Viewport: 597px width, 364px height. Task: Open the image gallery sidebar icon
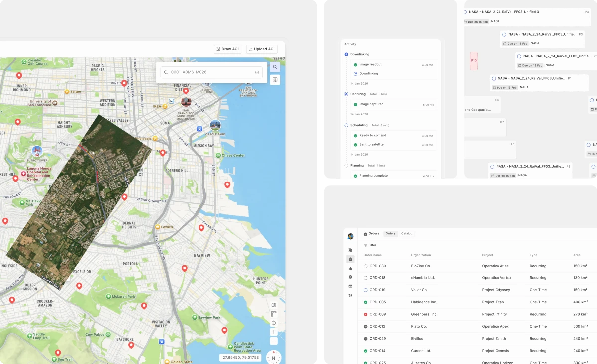pos(350,286)
